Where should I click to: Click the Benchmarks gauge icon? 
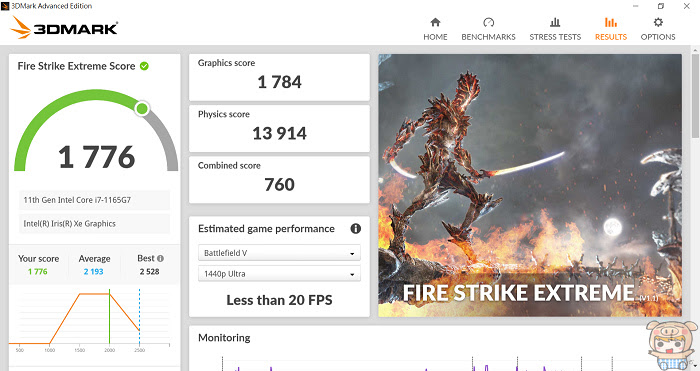pos(488,22)
